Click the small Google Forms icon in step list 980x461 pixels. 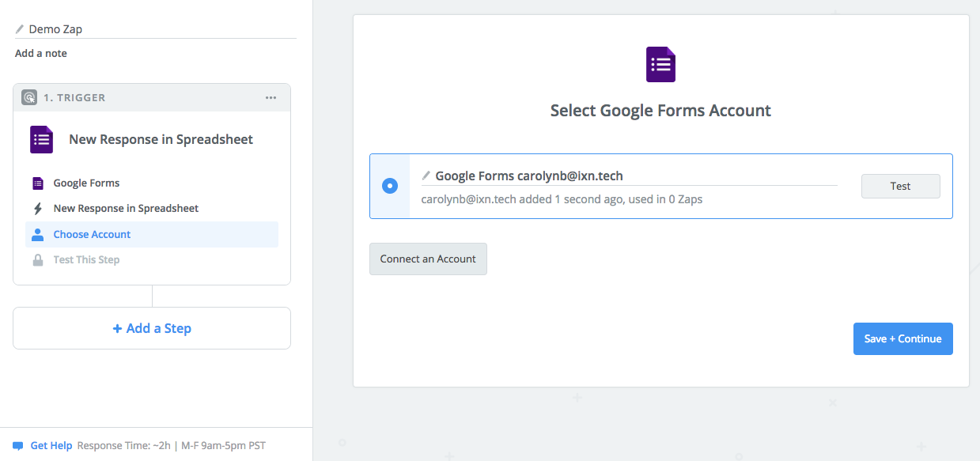point(37,183)
